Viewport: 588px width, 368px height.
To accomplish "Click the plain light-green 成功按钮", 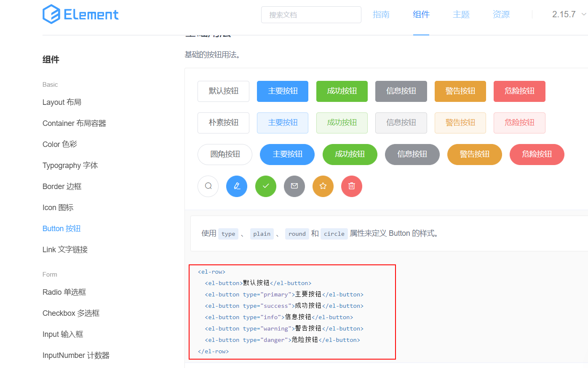I will (342, 123).
